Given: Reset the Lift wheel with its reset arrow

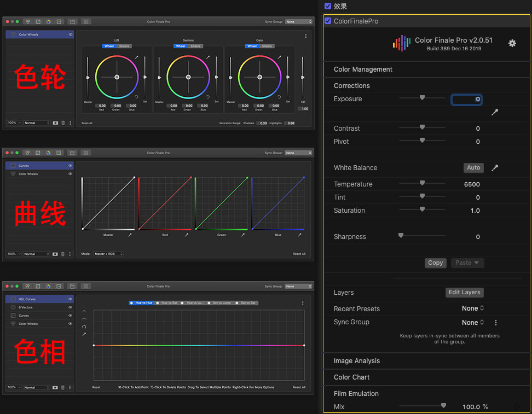Looking at the screenshot, I should pos(136,97).
